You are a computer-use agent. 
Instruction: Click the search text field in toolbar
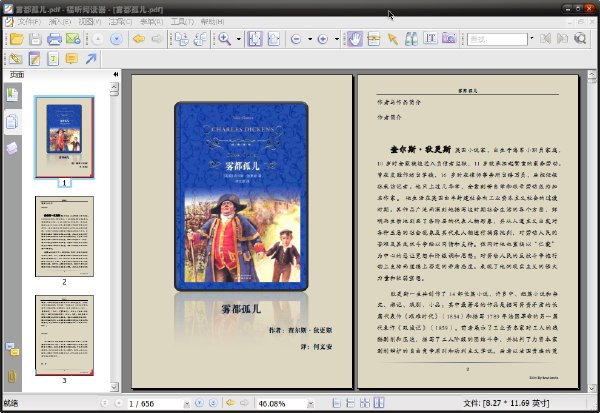tap(497, 39)
